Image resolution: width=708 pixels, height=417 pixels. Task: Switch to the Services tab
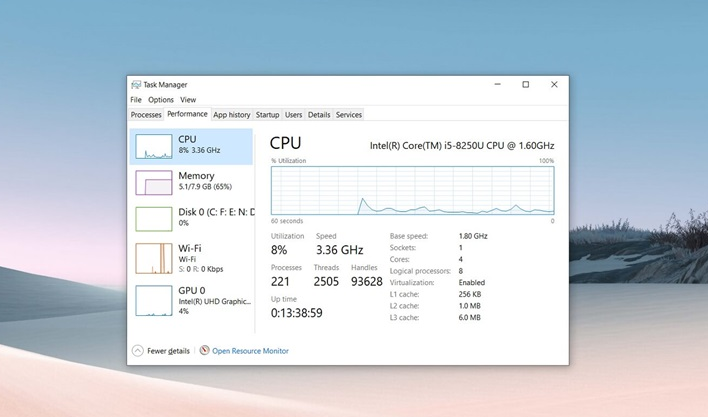(349, 115)
